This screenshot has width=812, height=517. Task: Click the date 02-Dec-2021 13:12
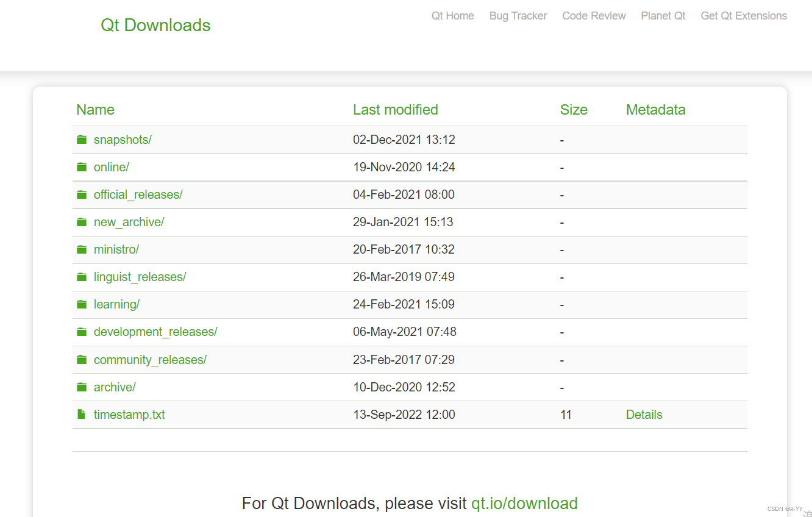404,140
